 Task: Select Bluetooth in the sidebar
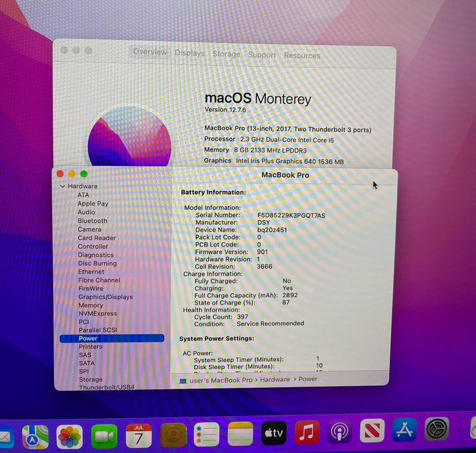(x=92, y=221)
